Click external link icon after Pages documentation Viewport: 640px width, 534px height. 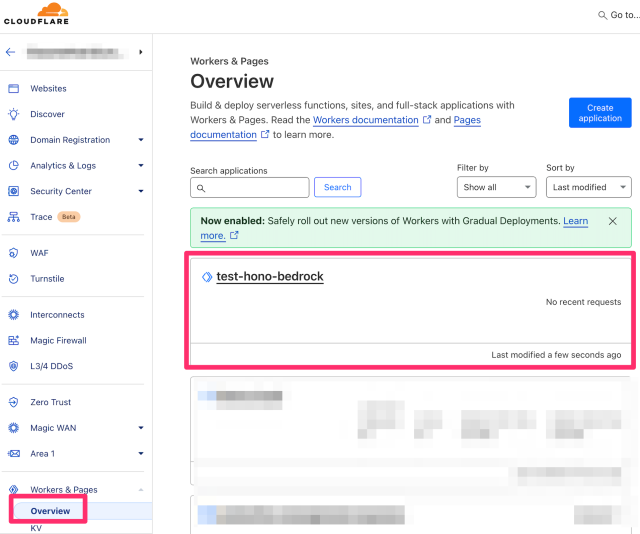pyautogui.click(x=265, y=134)
